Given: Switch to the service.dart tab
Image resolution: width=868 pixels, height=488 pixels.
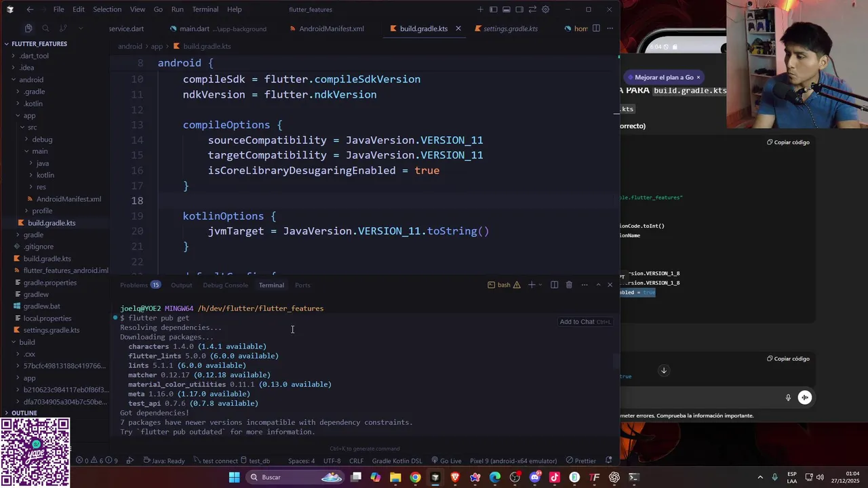Looking at the screenshot, I should pyautogui.click(x=126, y=28).
